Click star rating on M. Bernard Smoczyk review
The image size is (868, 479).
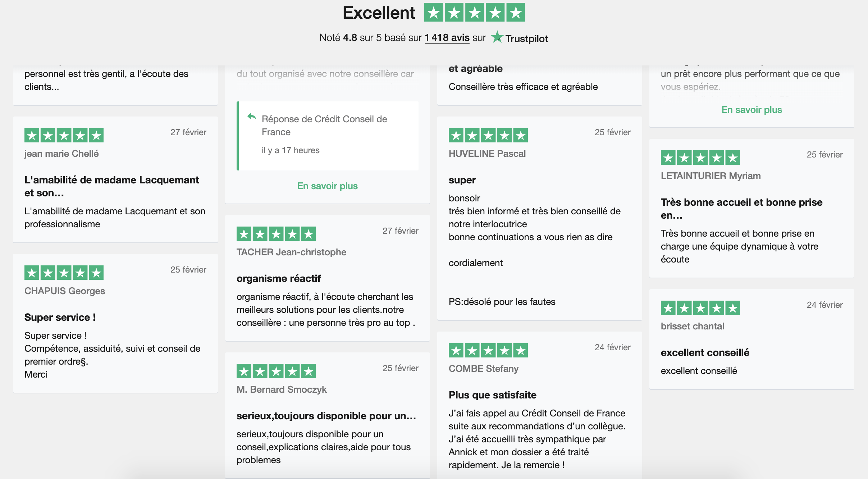(x=276, y=371)
